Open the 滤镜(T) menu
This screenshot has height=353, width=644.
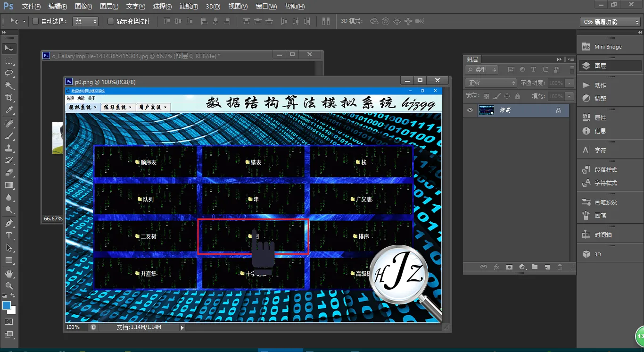189,7
